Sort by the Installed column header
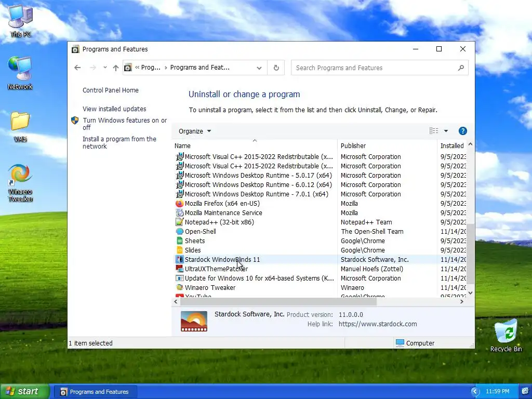Screen dimensions: 532x399 pyautogui.click(x=452, y=146)
